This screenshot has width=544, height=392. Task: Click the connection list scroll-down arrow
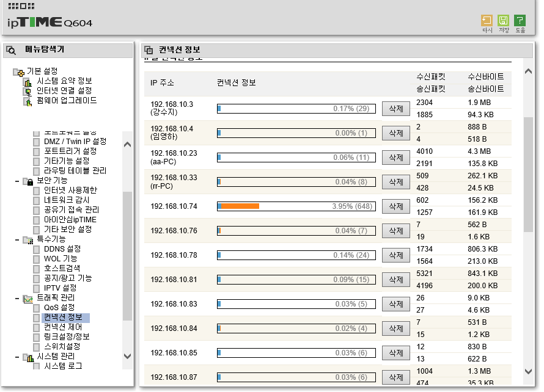coord(528,372)
